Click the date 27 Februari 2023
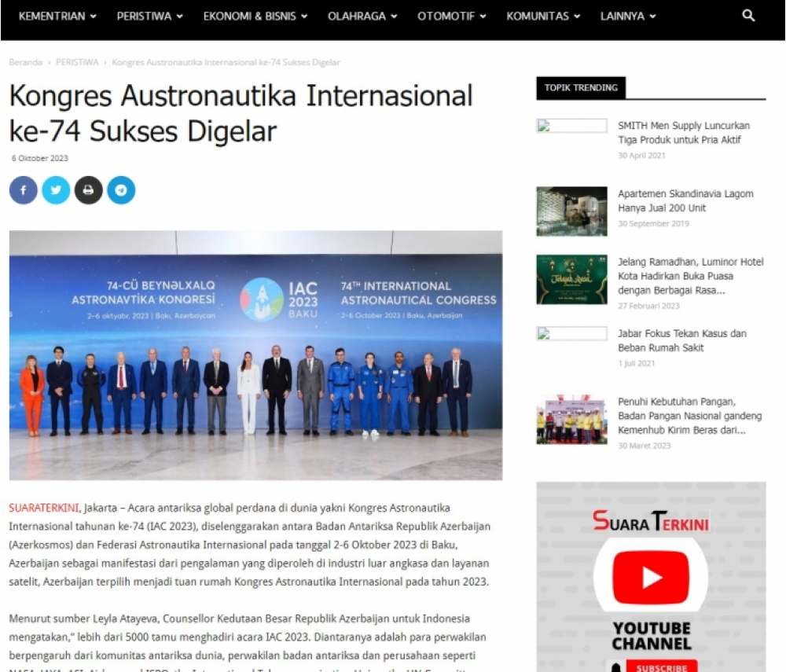 pyautogui.click(x=648, y=306)
